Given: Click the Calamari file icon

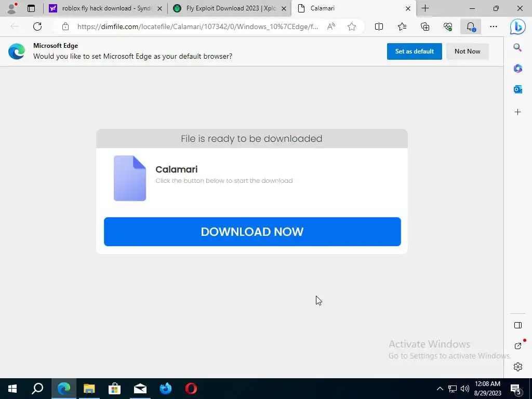Looking at the screenshot, I should click(x=130, y=178).
